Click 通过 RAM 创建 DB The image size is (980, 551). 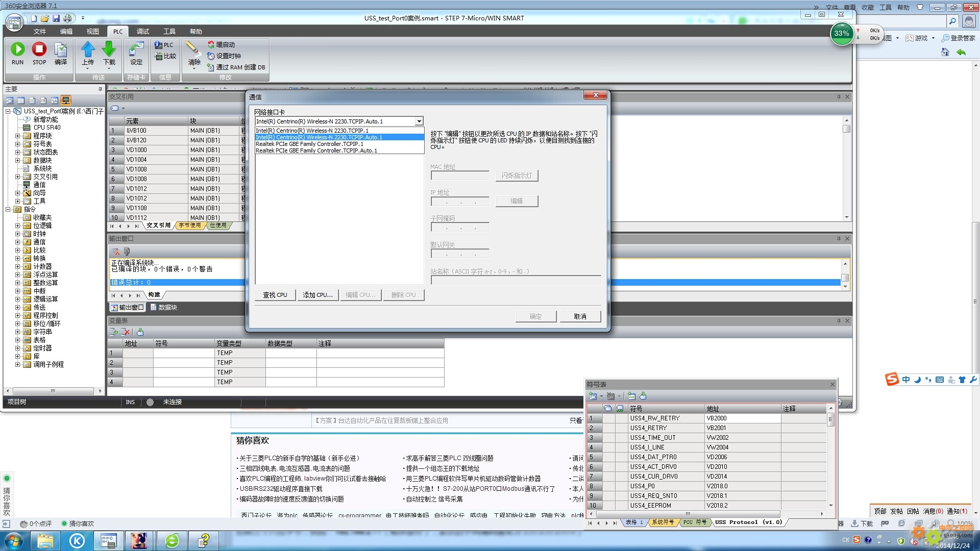pos(236,67)
